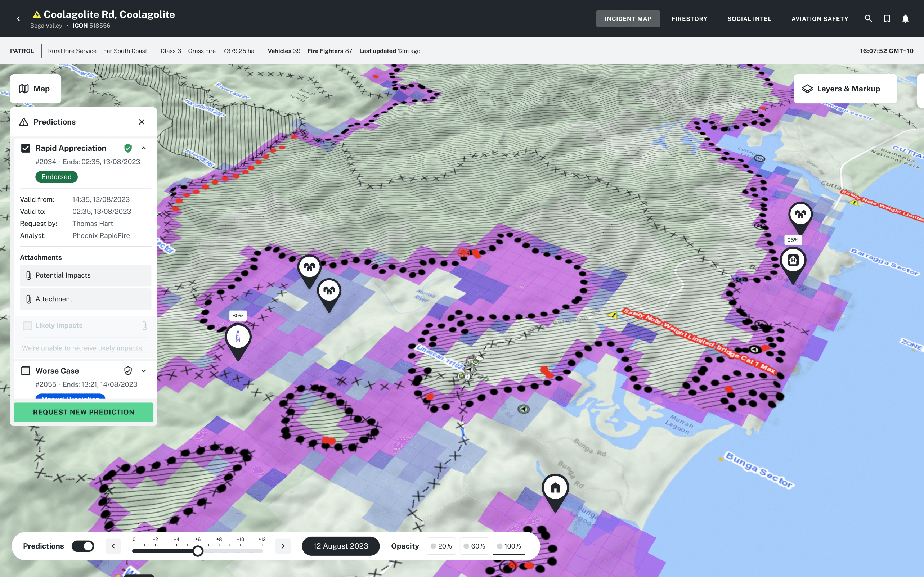Request a new prediction
924x577 pixels.
[84, 412]
